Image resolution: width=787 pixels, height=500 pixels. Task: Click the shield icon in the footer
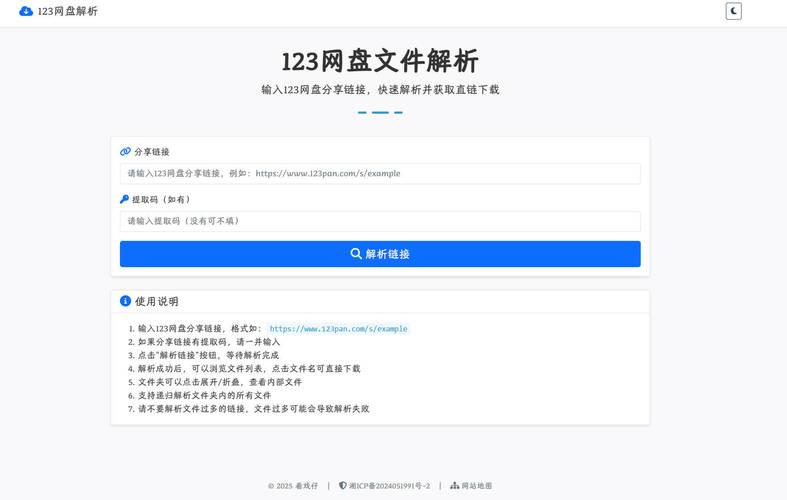343,486
